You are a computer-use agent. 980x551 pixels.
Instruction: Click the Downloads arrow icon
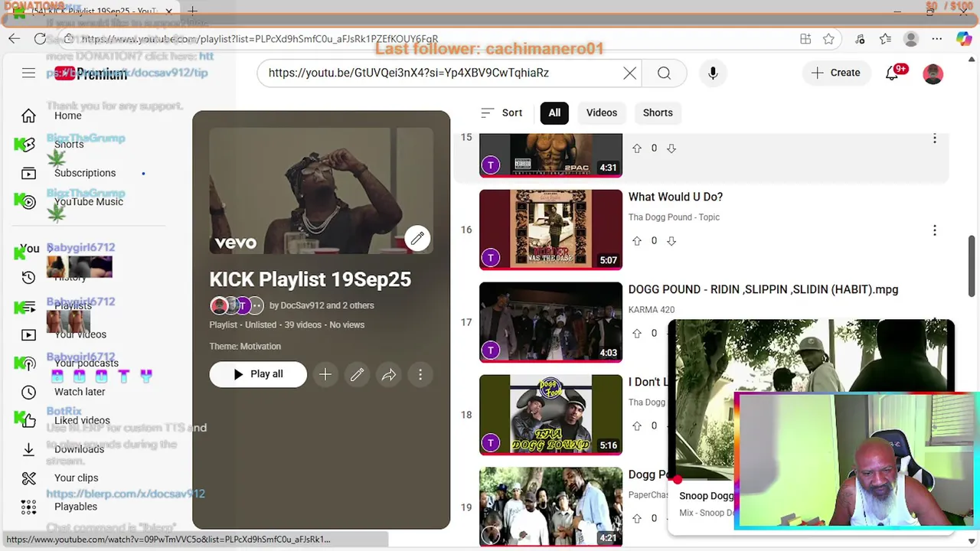pos(28,449)
